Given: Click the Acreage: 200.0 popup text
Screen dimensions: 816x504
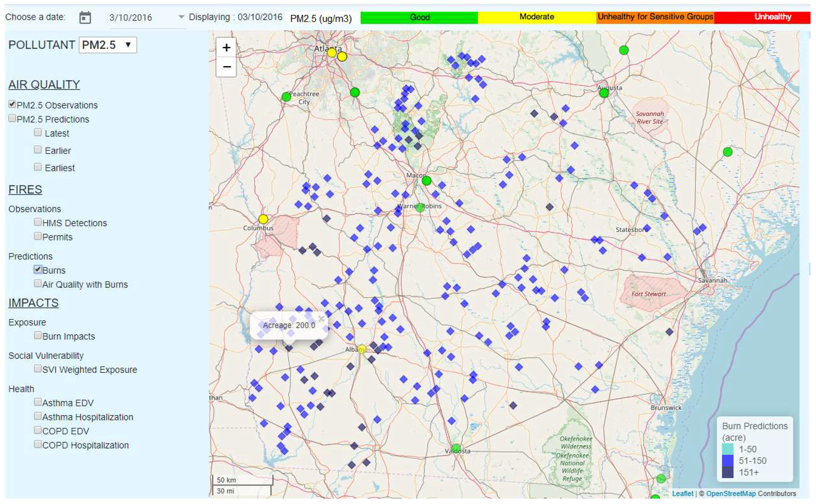Looking at the screenshot, I should tap(289, 325).
